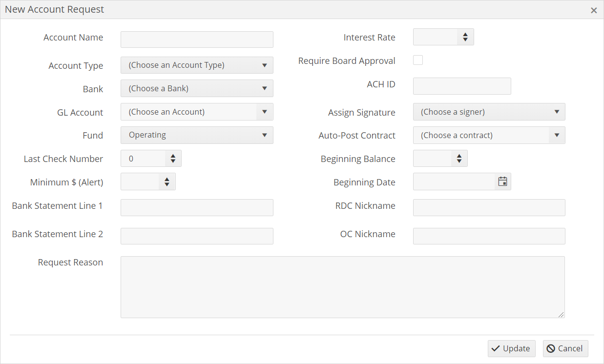The height and width of the screenshot is (364, 604).
Task: Change the Fund dropdown from Operating
Action: 197,135
